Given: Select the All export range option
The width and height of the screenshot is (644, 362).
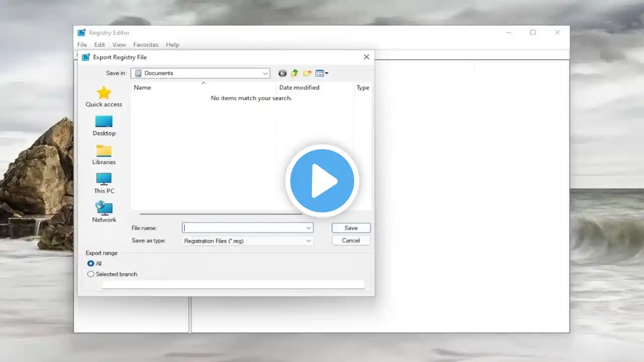Looking at the screenshot, I should coord(91,263).
